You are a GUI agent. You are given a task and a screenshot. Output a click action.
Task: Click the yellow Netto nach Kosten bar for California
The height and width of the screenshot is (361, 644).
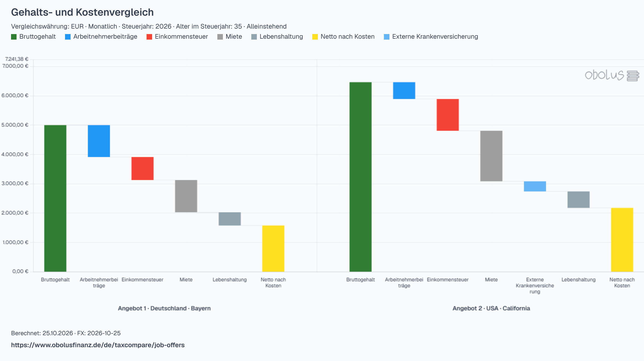(x=622, y=240)
